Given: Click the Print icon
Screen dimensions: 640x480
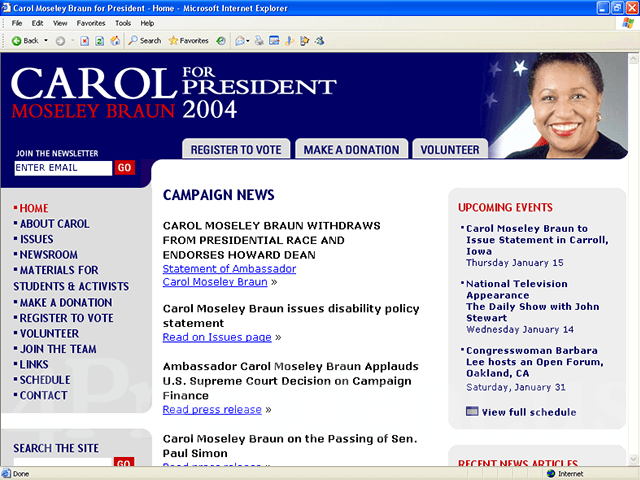Looking at the screenshot, I should (x=259, y=41).
